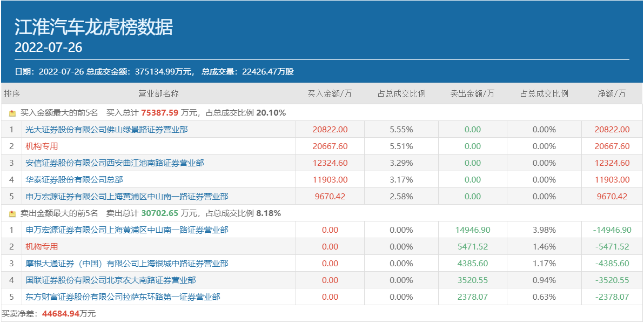Screen dimensions: 644x323
Task: Click the 净额/万 column header
Action: point(612,93)
